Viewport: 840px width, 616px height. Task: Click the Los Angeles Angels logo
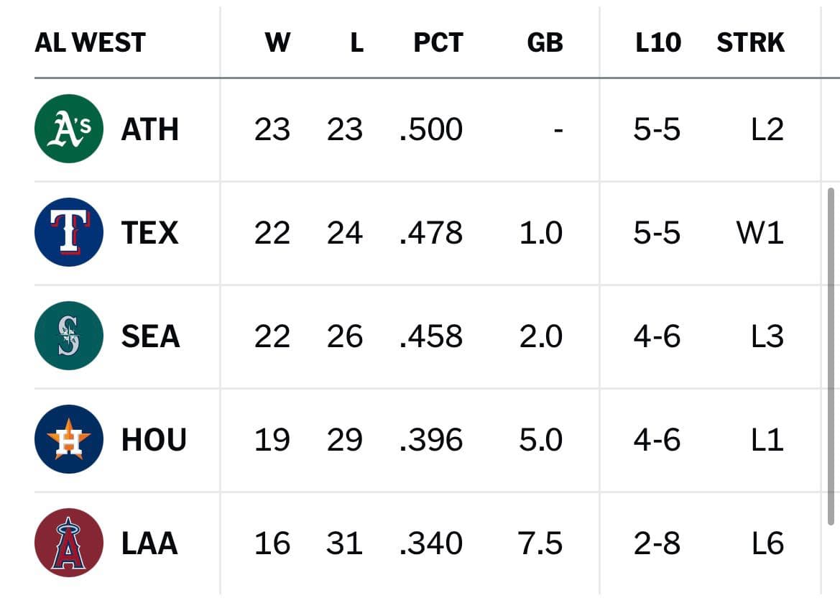pyautogui.click(x=68, y=543)
